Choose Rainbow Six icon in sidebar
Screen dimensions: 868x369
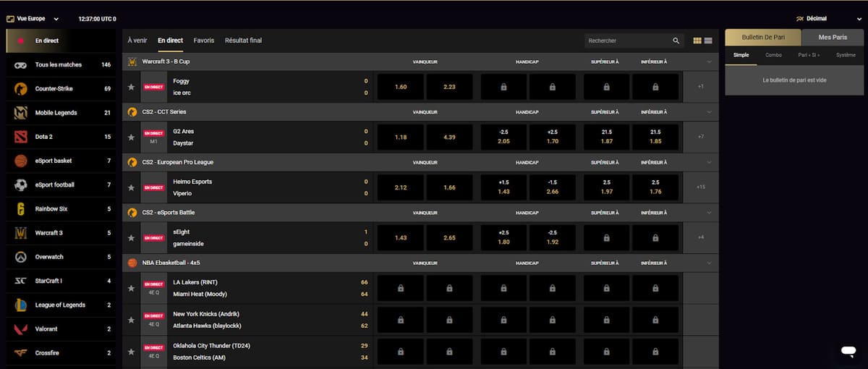(21, 209)
